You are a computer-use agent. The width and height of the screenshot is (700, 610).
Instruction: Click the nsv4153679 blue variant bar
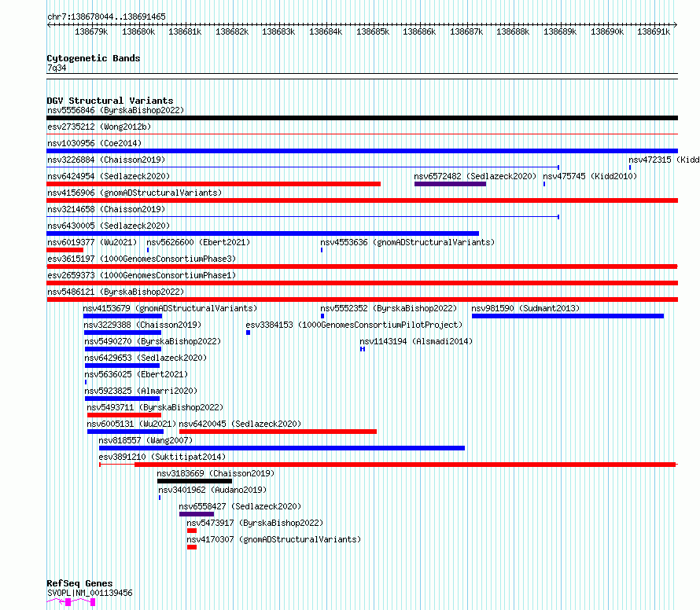coord(123,316)
